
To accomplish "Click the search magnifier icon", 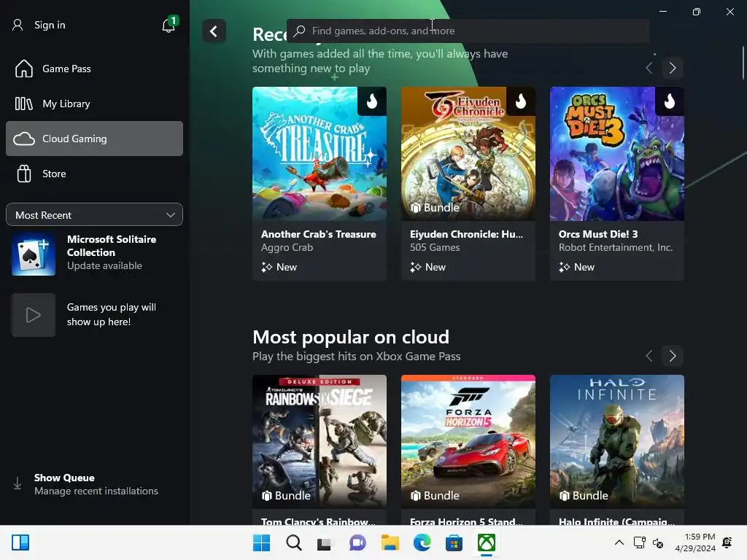I will click(299, 31).
